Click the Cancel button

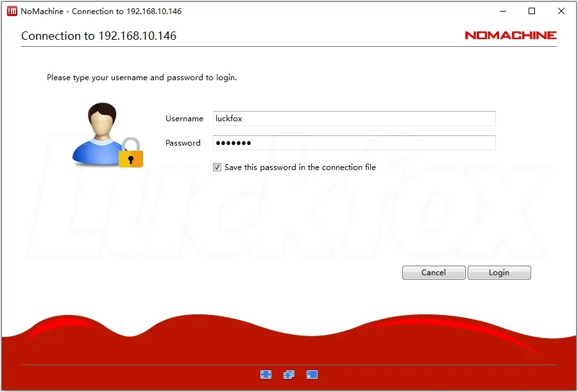pos(434,273)
